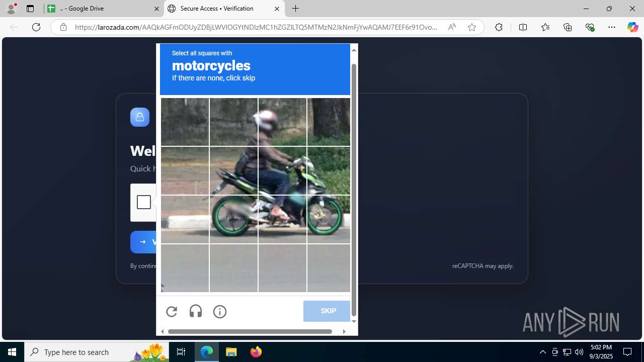
Task: Launch Copilot from the toolbar
Action: pyautogui.click(x=632, y=27)
